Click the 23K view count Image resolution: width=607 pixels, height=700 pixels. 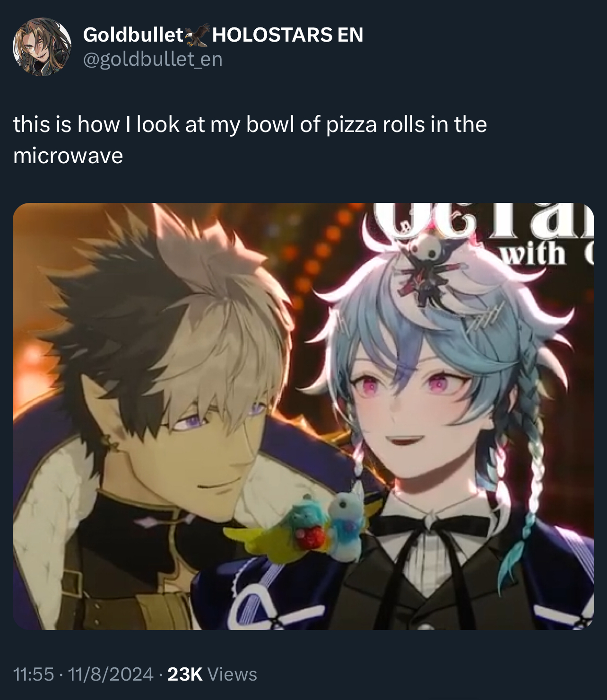pyautogui.click(x=185, y=674)
